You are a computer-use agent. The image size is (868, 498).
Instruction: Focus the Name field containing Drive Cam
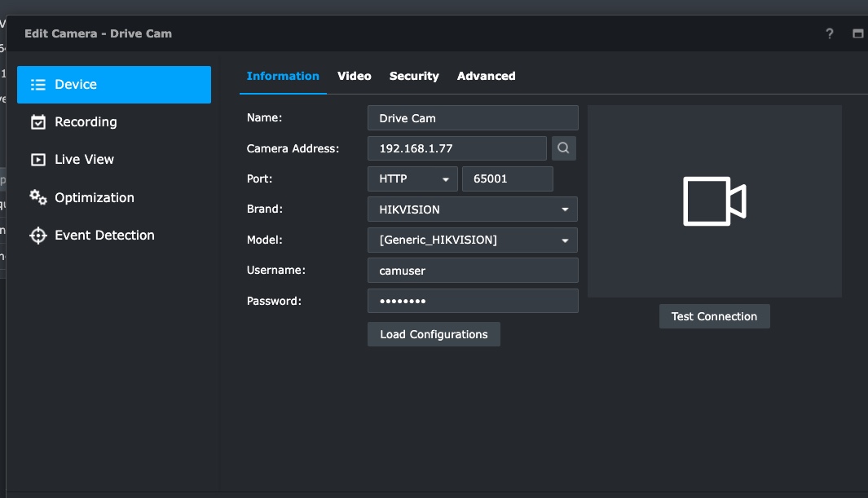point(472,118)
